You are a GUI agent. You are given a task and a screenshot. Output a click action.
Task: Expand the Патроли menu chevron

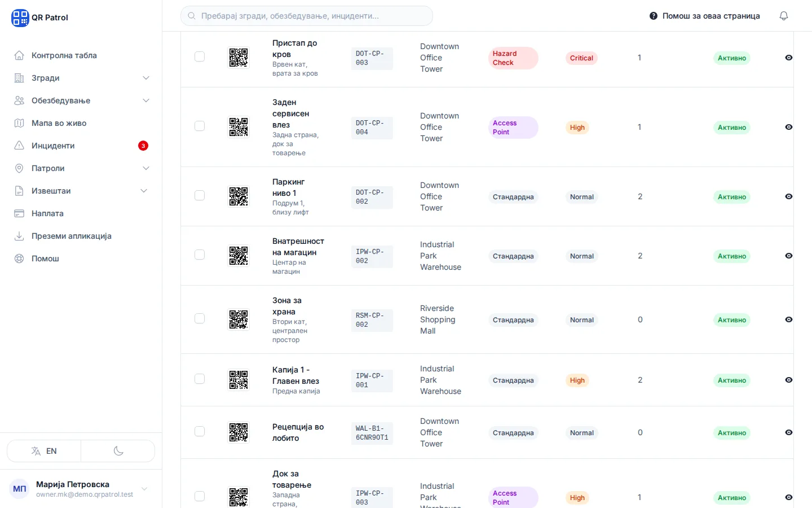click(146, 168)
